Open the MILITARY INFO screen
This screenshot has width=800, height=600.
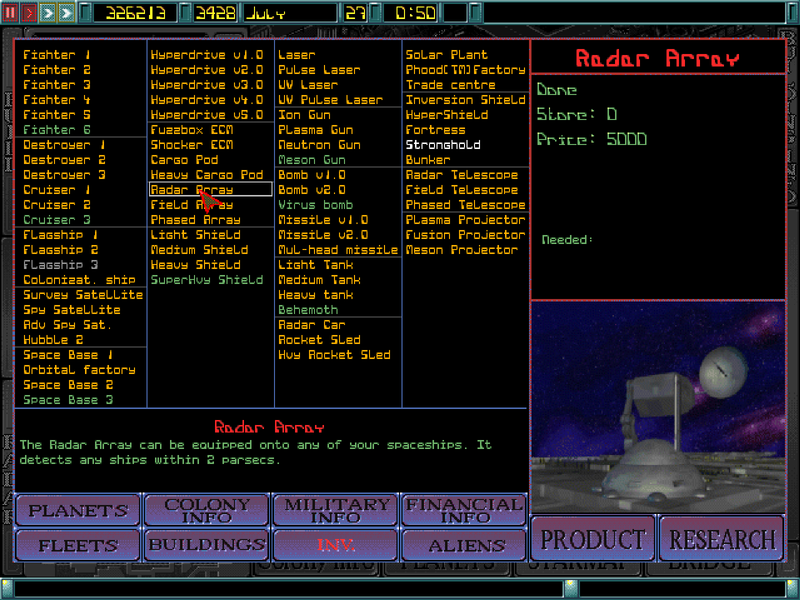(334, 511)
